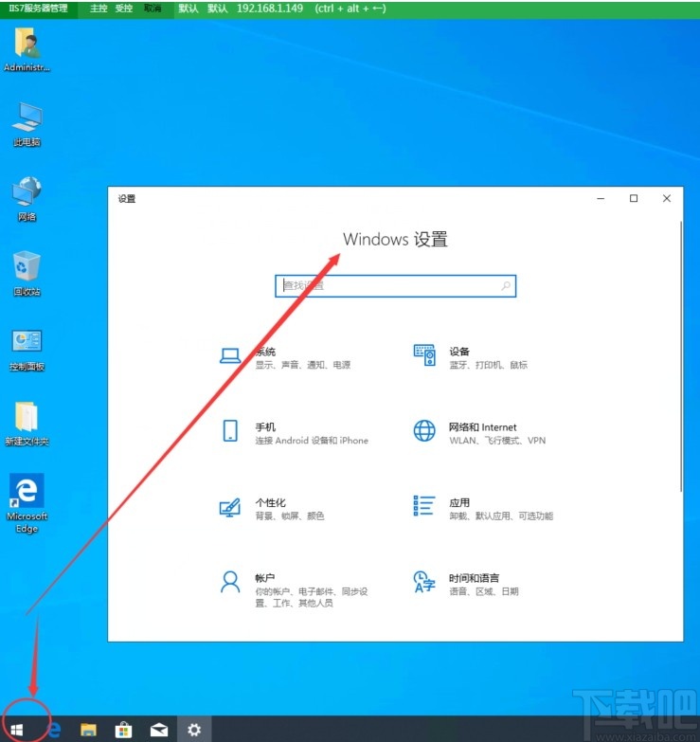This screenshot has height=742, width=700.
Task: Select the This PC (此电脑) desktop icon
Action: pyautogui.click(x=27, y=124)
